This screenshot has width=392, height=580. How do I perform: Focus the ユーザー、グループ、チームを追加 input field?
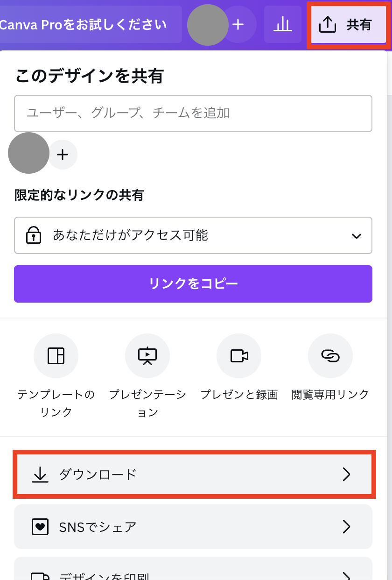[x=193, y=113]
